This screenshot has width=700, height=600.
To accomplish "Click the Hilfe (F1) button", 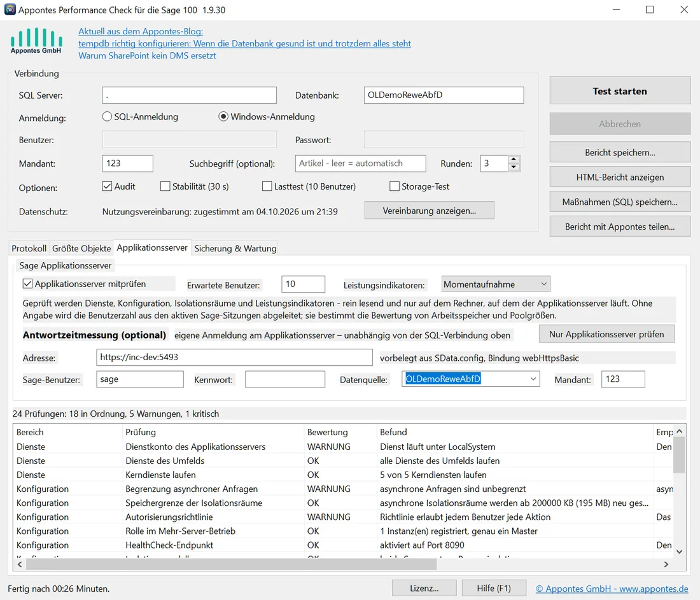I will 494,589.
